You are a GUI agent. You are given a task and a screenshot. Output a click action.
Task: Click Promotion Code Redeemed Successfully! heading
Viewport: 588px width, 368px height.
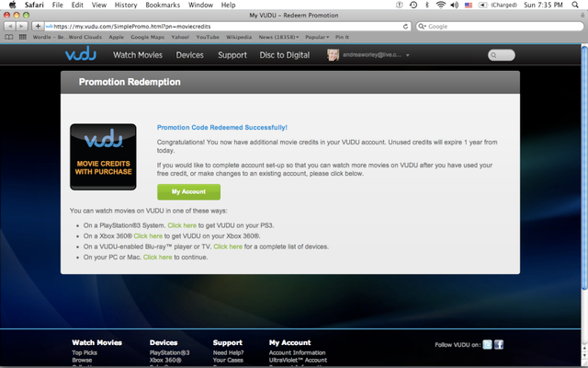(222, 127)
